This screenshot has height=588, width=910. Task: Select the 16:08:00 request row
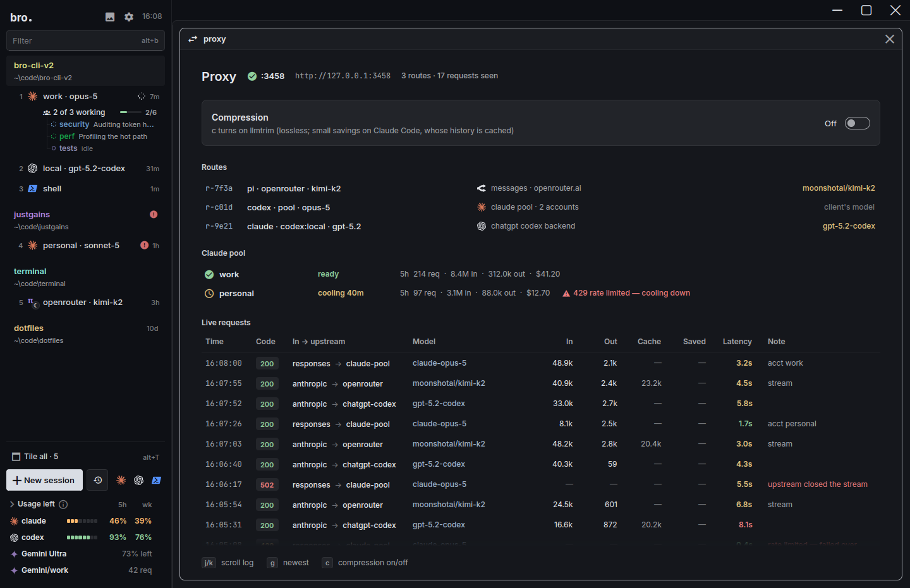pos(540,363)
